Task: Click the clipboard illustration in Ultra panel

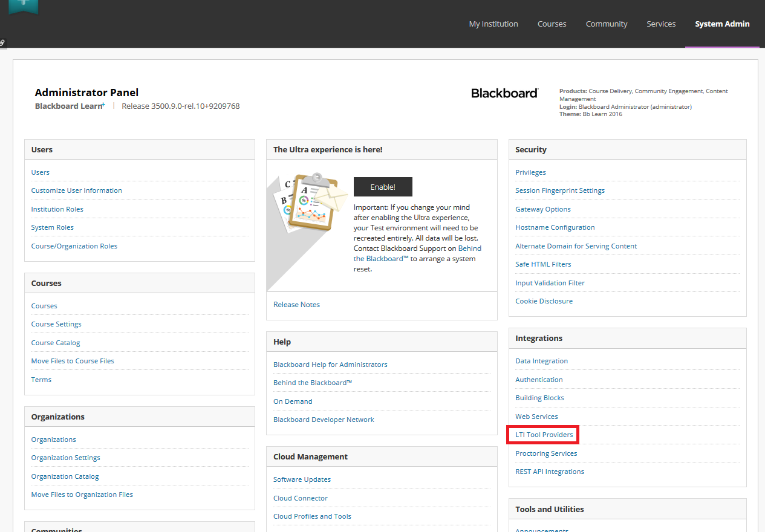Action: pyautogui.click(x=310, y=202)
